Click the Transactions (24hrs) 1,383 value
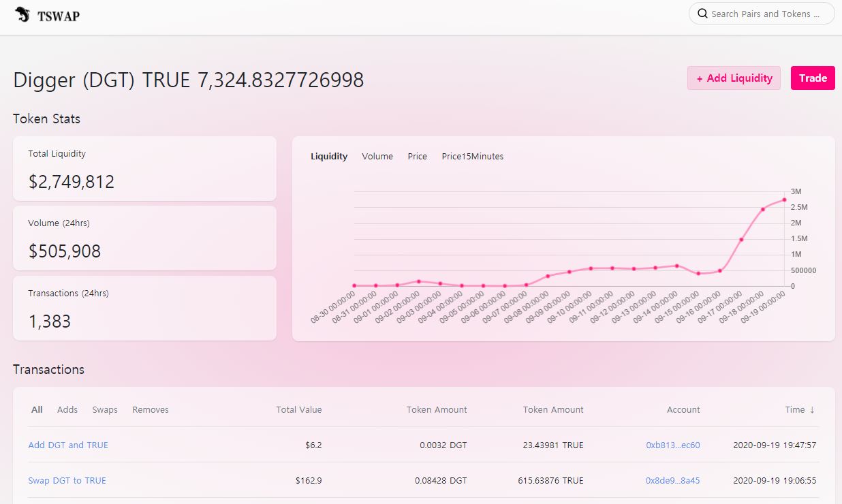 pyautogui.click(x=50, y=321)
